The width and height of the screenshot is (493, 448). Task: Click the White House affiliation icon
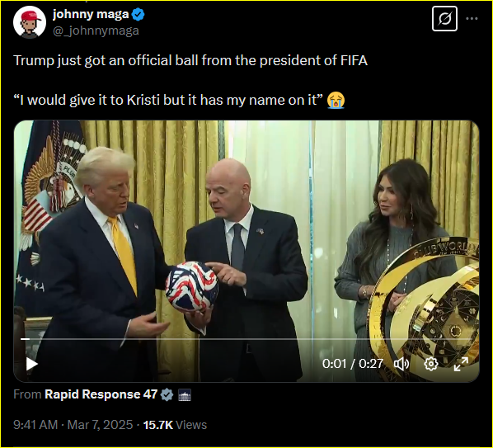point(185,395)
